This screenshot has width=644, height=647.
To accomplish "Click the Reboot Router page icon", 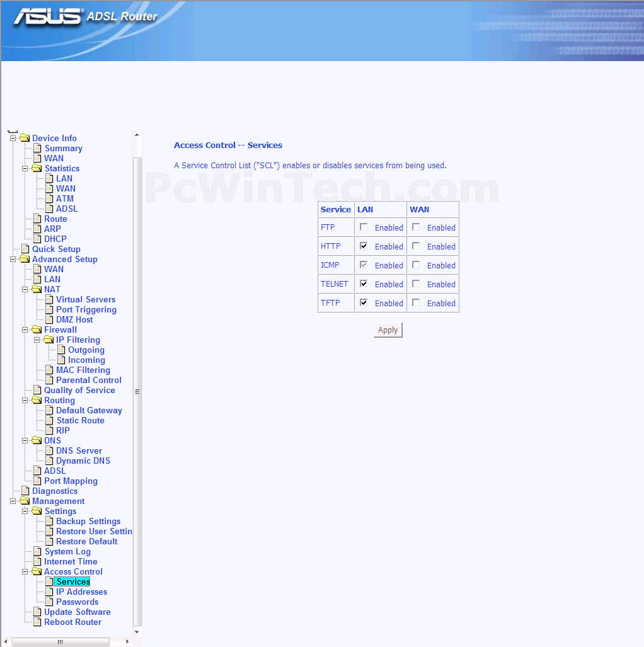I will point(37,622).
